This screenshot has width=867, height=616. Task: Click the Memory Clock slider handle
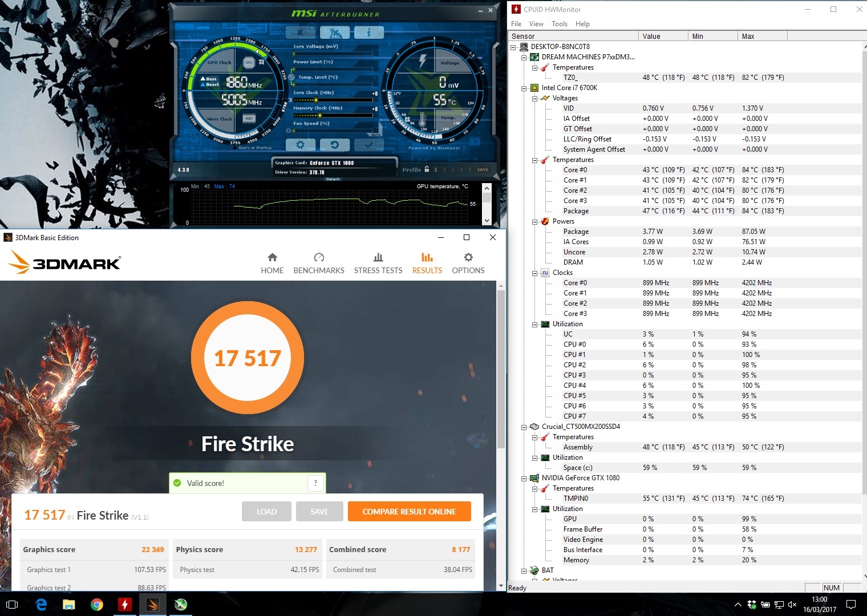(x=321, y=115)
